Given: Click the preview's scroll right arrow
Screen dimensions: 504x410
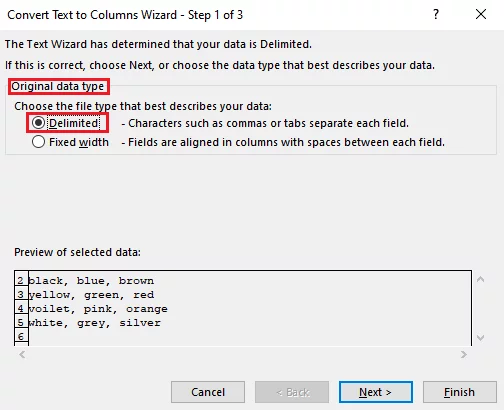Looking at the screenshot, I should (x=464, y=355).
